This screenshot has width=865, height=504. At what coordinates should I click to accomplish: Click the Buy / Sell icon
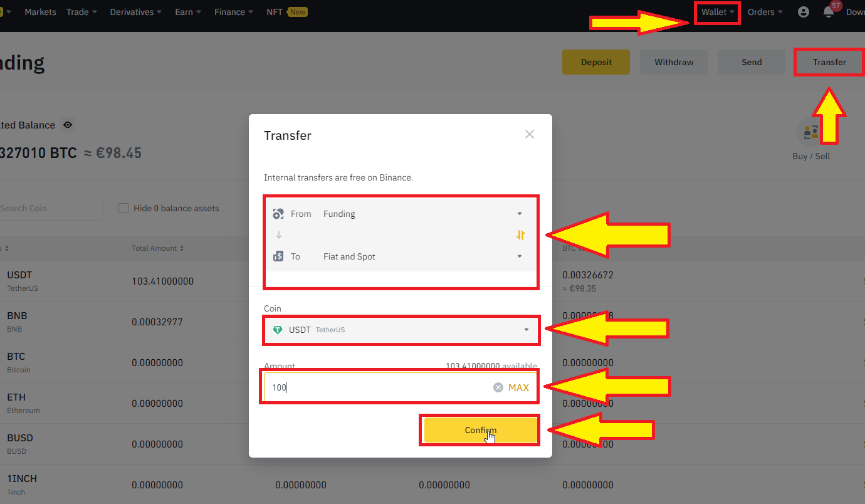pos(811,132)
